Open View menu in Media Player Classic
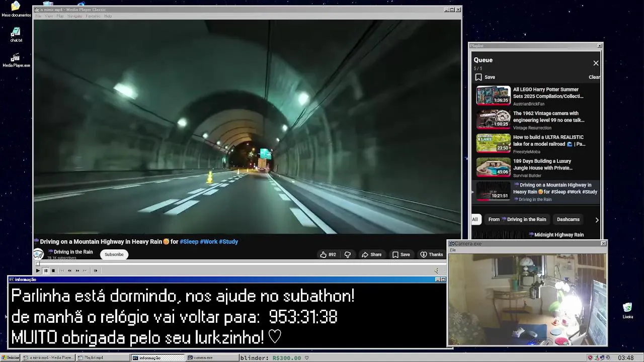 pyautogui.click(x=49, y=16)
